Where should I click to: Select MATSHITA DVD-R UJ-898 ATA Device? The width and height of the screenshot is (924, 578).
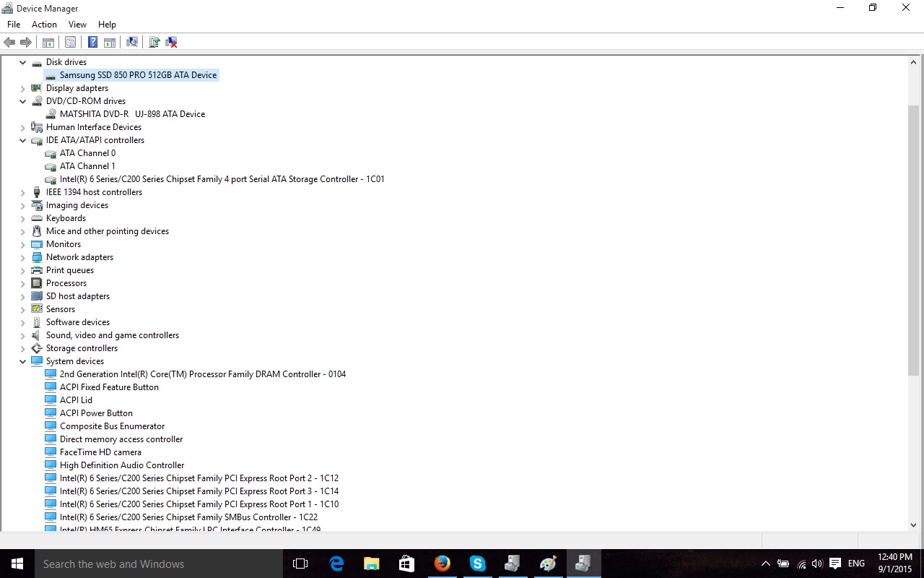[x=132, y=114]
